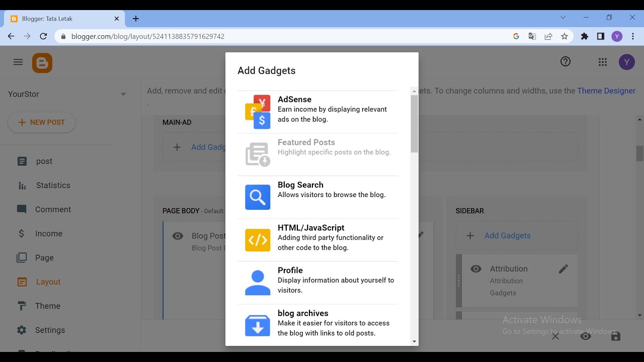Save the layout with the floppy disk icon

coord(616,336)
